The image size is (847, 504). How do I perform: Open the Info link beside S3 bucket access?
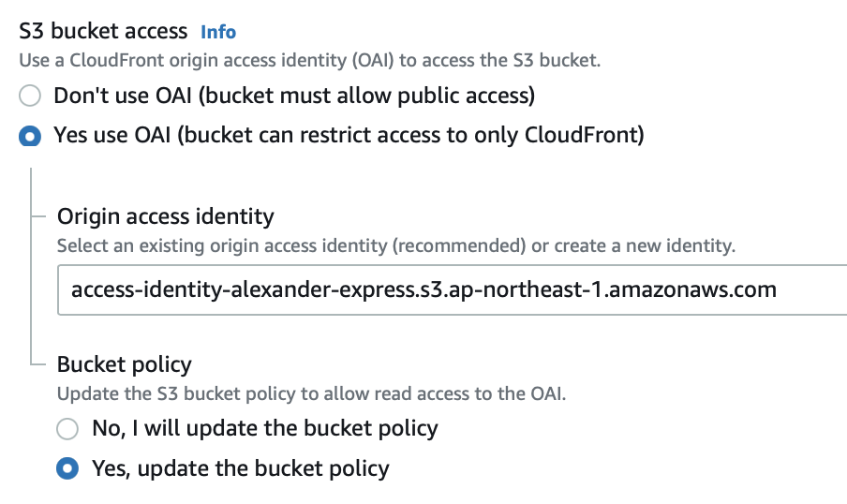coord(218,32)
